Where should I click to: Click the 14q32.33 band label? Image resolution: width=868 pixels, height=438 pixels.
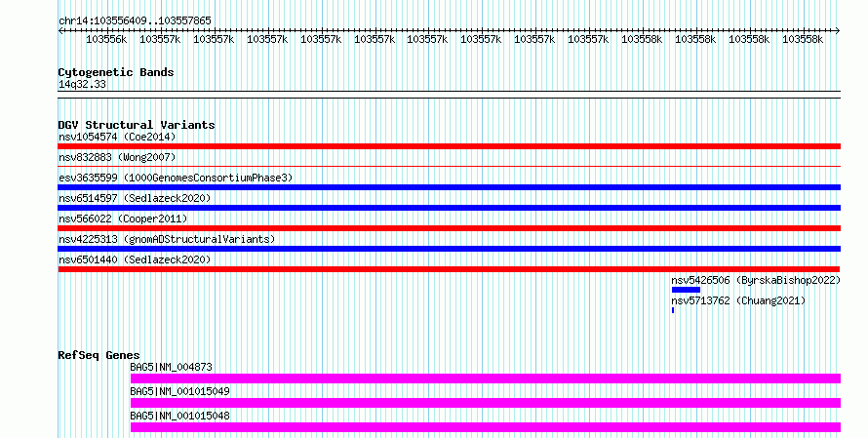pyautogui.click(x=82, y=84)
